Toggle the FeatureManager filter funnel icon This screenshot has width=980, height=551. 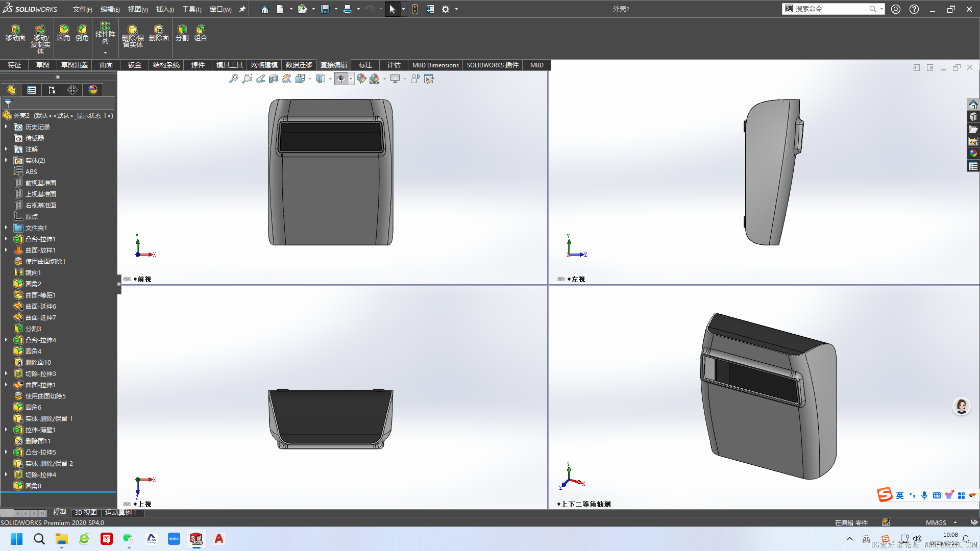point(8,103)
